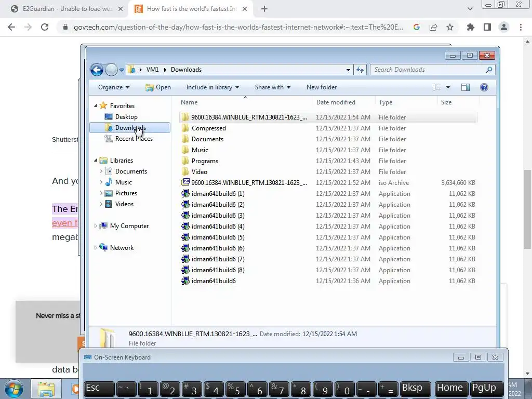This screenshot has width=532, height=399.
Task: Expand the Music library node
Action: click(101, 182)
